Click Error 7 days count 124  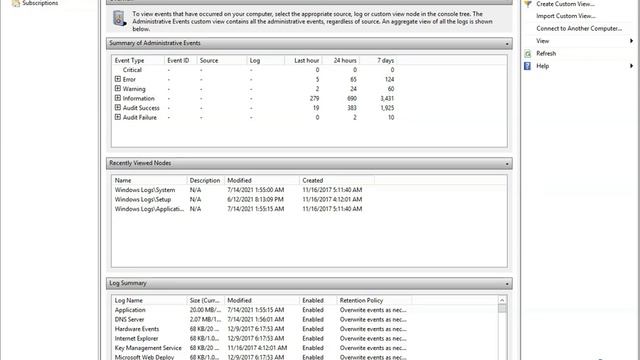(389, 79)
